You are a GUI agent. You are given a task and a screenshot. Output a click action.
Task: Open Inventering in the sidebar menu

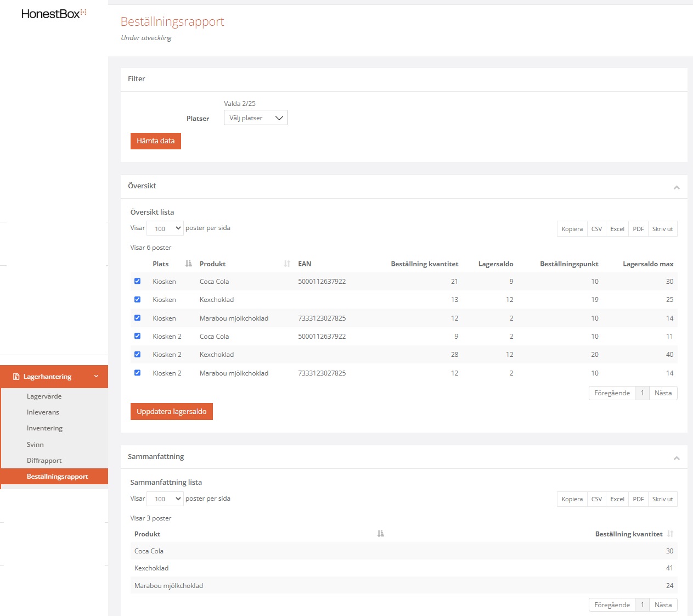pos(44,428)
